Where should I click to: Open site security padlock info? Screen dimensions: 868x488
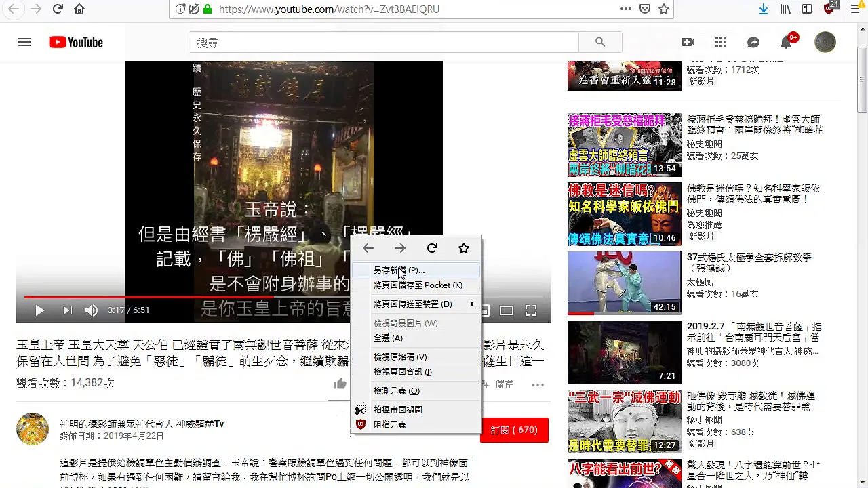[208, 9]
